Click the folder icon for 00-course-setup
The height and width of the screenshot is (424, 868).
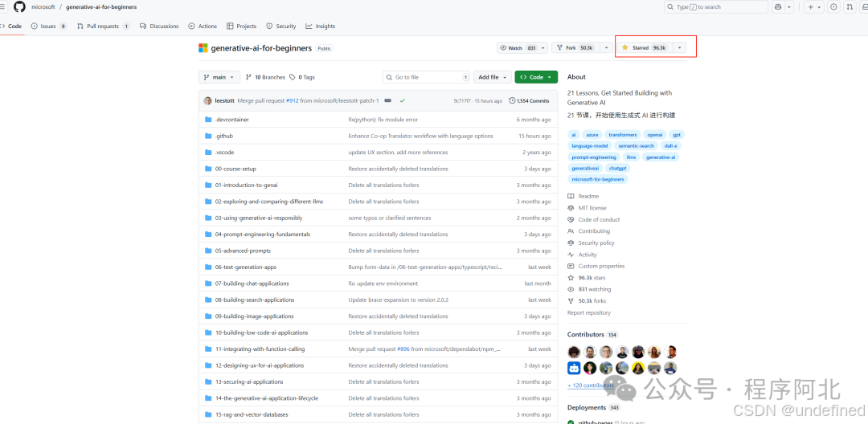(208, 169)
